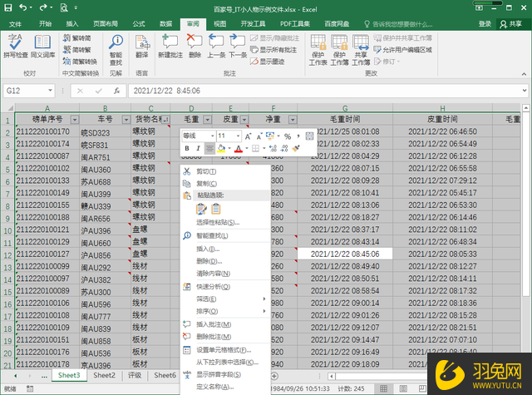Undo the last action
532x395 pixels.
click(22, 7)
